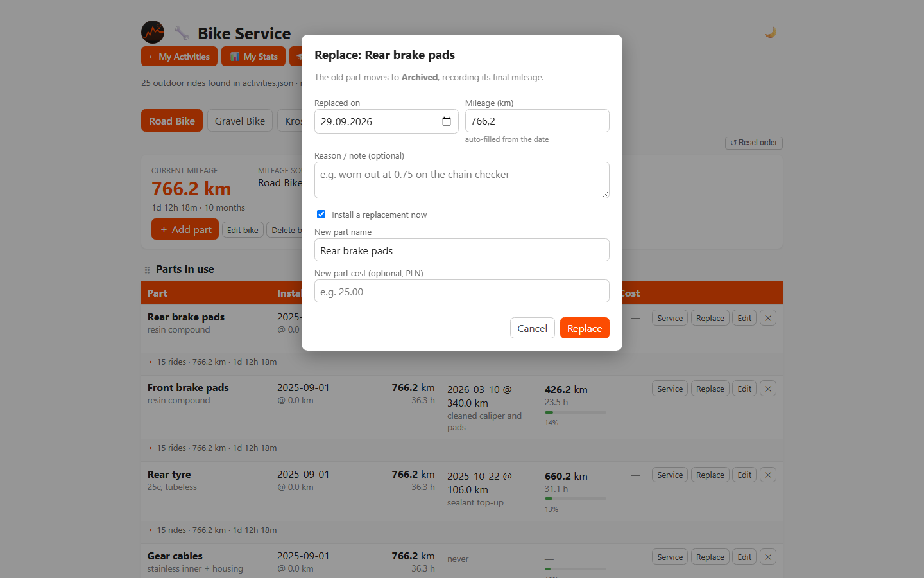Expand rides list under Front brake pads
924x578 pixels.
pyautogui.click(x=213, y=448)
